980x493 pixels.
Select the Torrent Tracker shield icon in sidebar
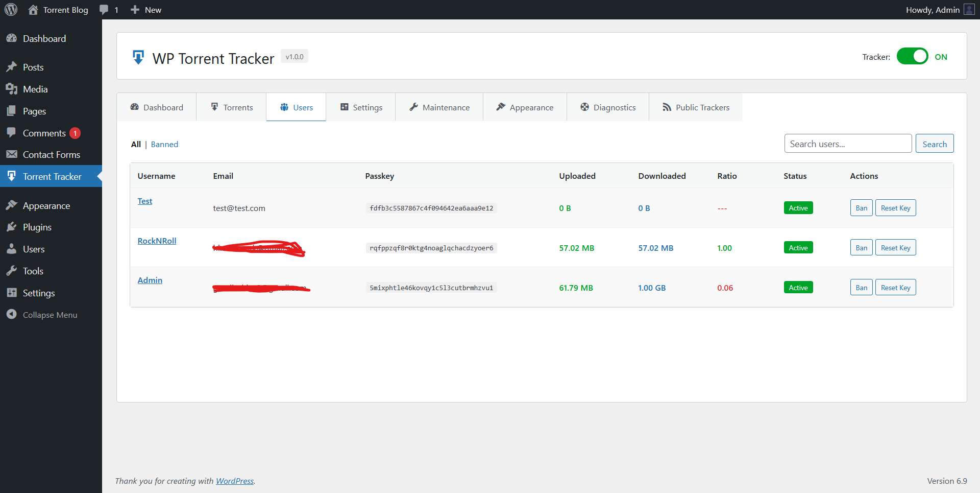tap(12, 176)
